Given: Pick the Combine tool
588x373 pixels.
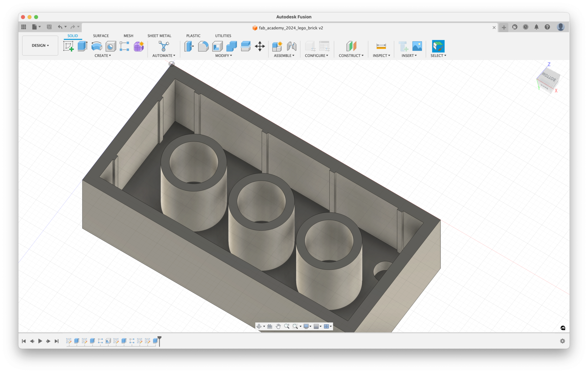Looking at the screenshot, I should click(231, 46).
